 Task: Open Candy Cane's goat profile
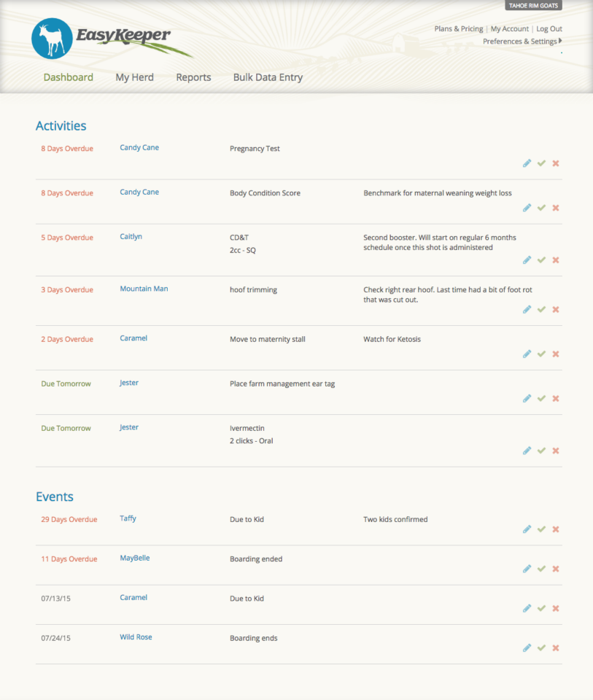(139, 147)
